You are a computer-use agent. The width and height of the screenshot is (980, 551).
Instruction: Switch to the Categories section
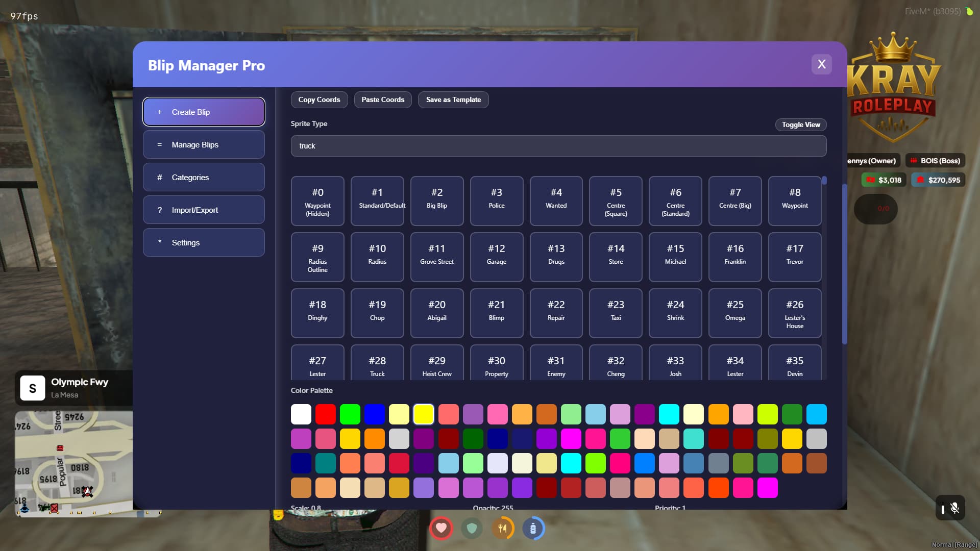(x=203, y=177)
